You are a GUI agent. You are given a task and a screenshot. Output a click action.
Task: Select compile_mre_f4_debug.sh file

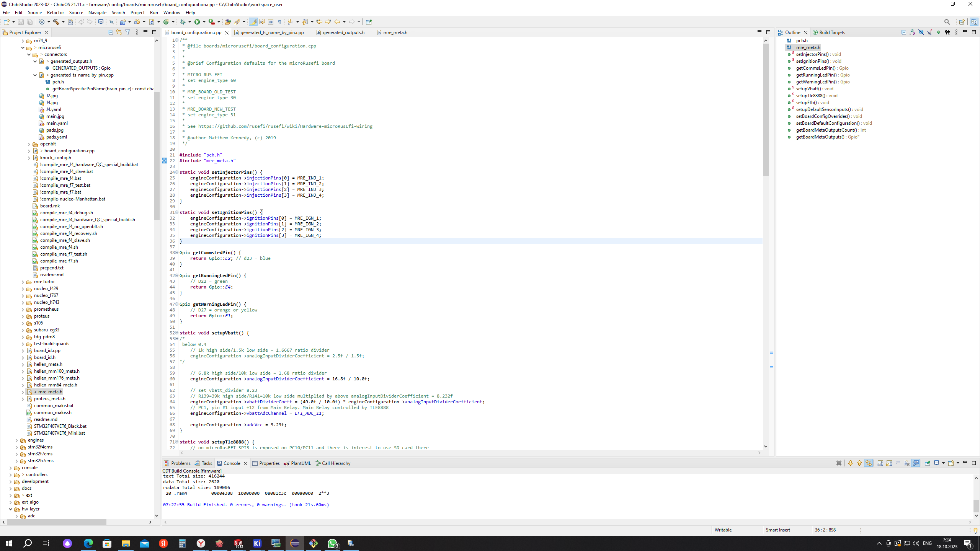67,213
